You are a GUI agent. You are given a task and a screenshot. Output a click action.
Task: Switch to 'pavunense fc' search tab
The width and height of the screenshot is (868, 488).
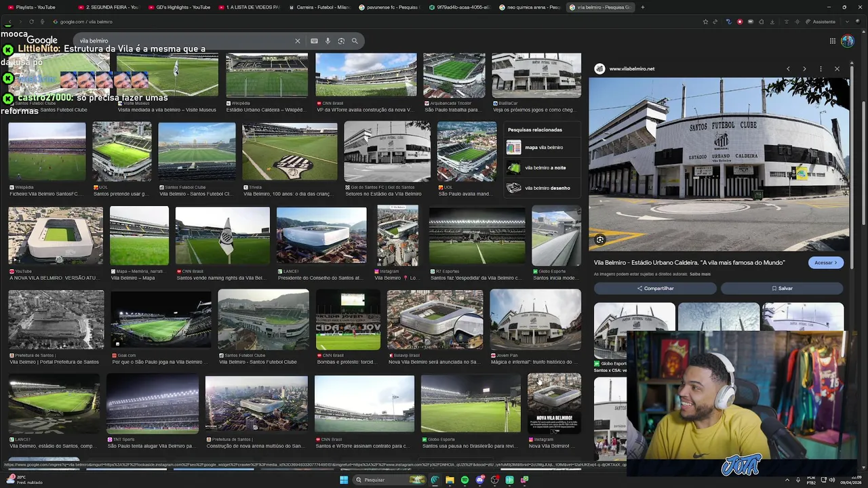pos(389,7)
